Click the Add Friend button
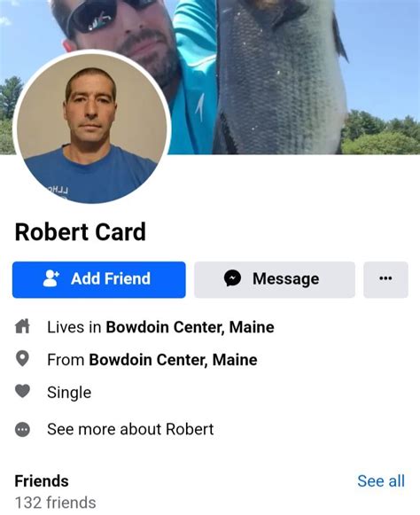This screenshot has width=420, height=515. pyautogui.click(x=99, y=279)
